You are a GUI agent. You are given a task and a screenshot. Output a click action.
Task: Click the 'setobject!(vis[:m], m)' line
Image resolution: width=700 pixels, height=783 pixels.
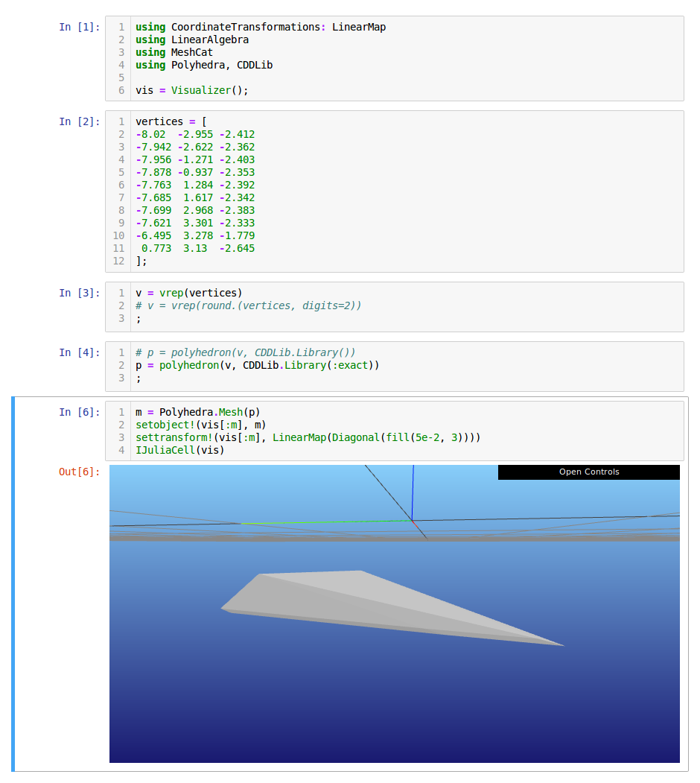pos(201,425)
